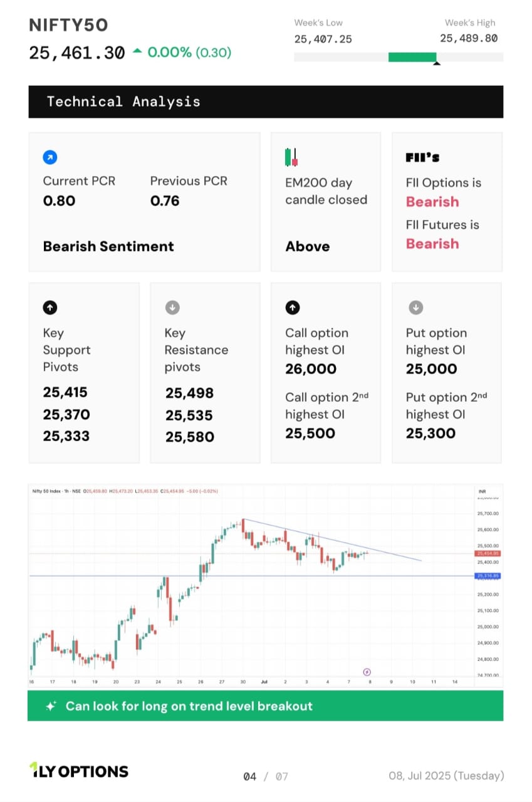The height and width of the screenshot is (802, 532).
Task: Click the sparkle icon in green banner
Action: (x=51, y=706)
